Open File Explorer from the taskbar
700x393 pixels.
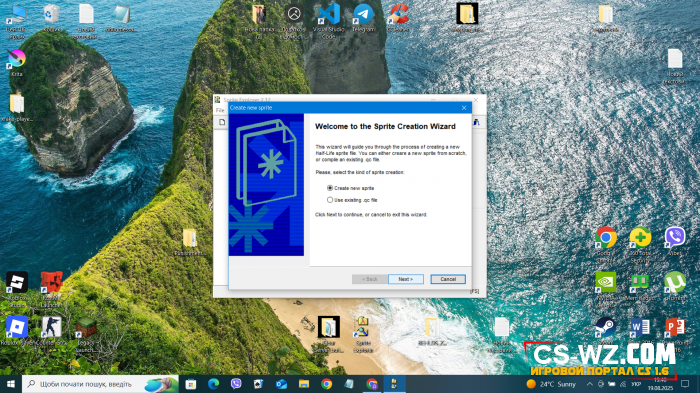[304, 384]
